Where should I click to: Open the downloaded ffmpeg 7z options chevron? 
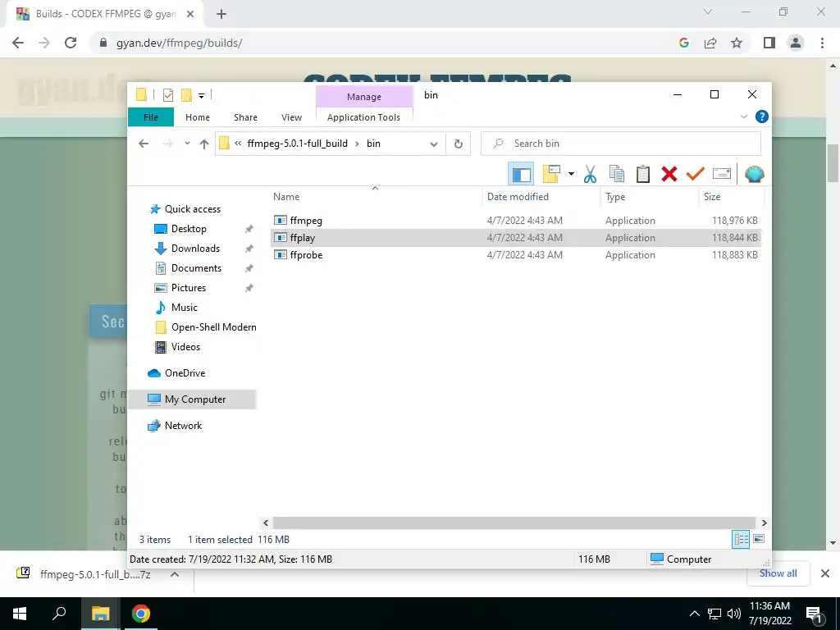point(174,574)
